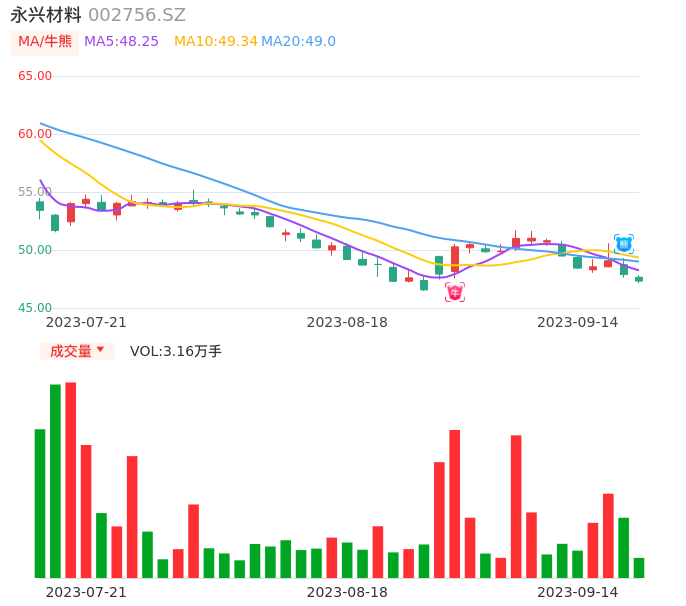Select the MA/牛熊 indicator tab

click(45, 42)
